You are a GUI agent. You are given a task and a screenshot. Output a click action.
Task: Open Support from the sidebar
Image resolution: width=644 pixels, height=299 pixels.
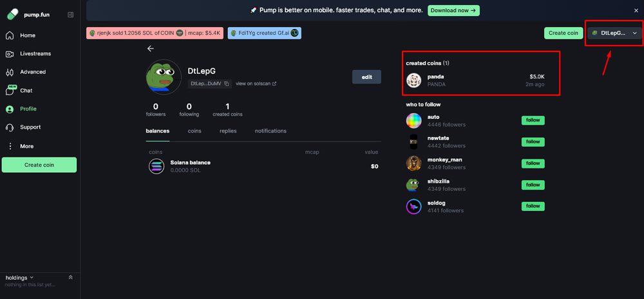point(30,127)
